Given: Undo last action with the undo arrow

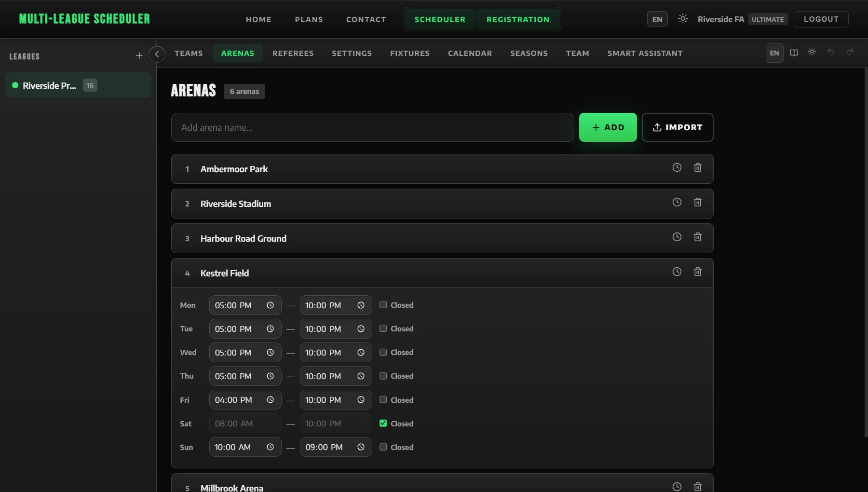Looking at the screenshot, I should tap(831, 52).
